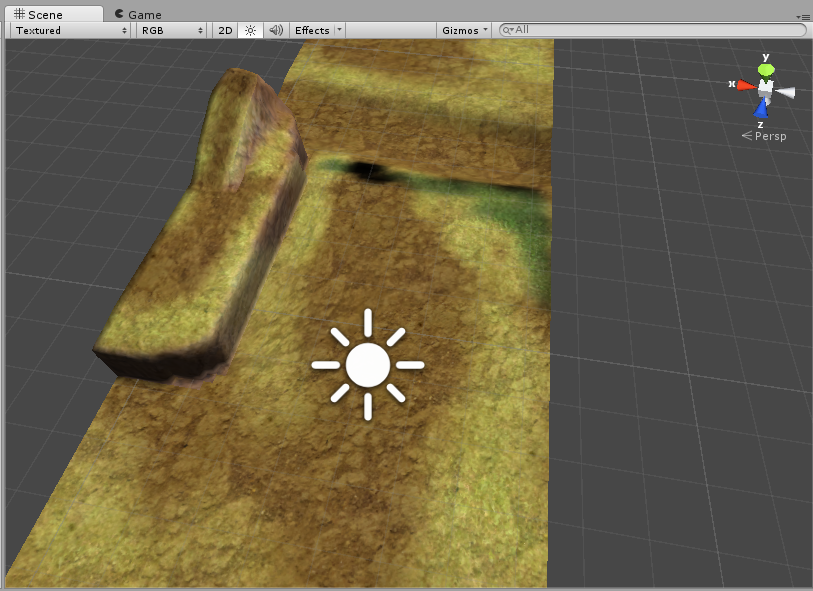Click the red X axis cone on the gizmo

click(x=747, y=86)
